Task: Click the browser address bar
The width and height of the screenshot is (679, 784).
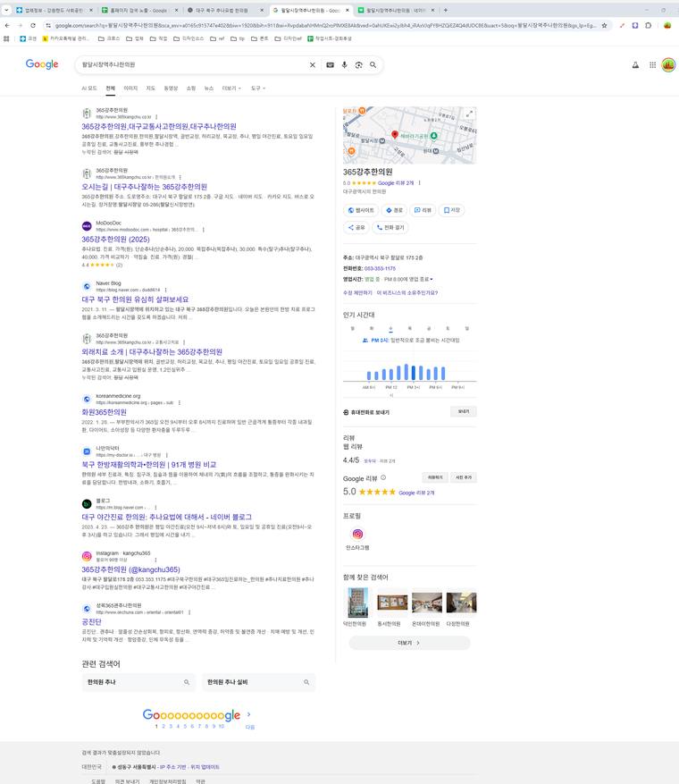Action: click(x=325, y=26)
